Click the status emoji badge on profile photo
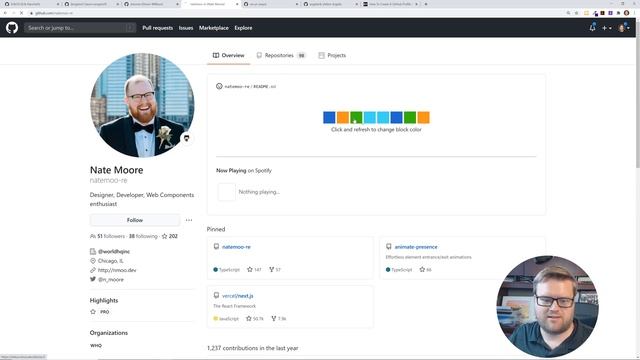Image resolution: width=640 pixels, height=360 pixels. (187, 138)
